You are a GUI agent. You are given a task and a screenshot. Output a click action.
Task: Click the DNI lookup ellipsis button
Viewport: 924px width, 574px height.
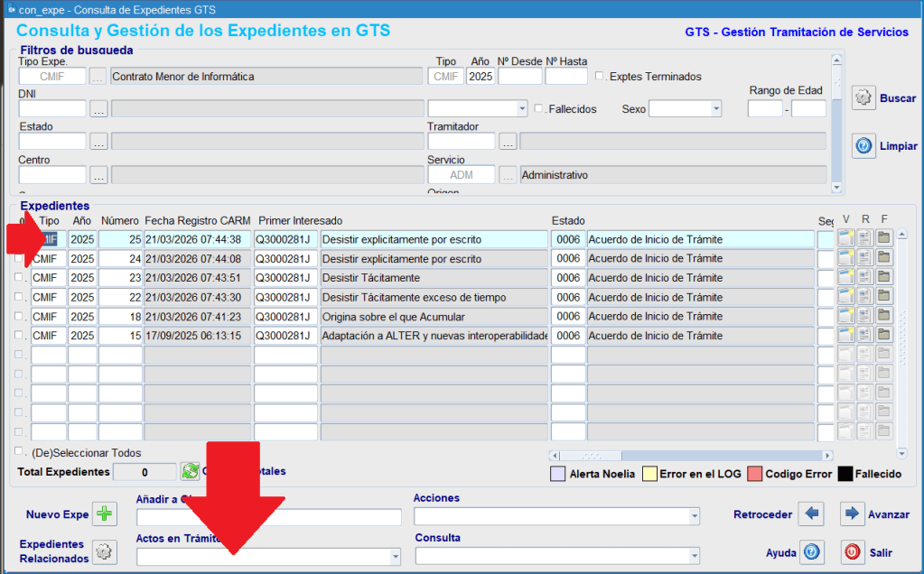(98, 109)
